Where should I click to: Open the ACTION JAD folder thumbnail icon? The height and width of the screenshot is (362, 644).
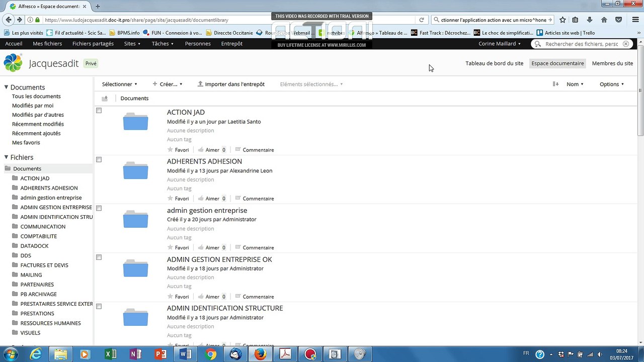coord(135,122)
